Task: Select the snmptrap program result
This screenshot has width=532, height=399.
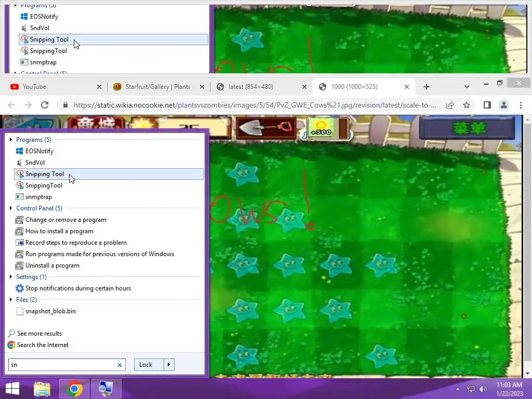Action: click(109, 197)
